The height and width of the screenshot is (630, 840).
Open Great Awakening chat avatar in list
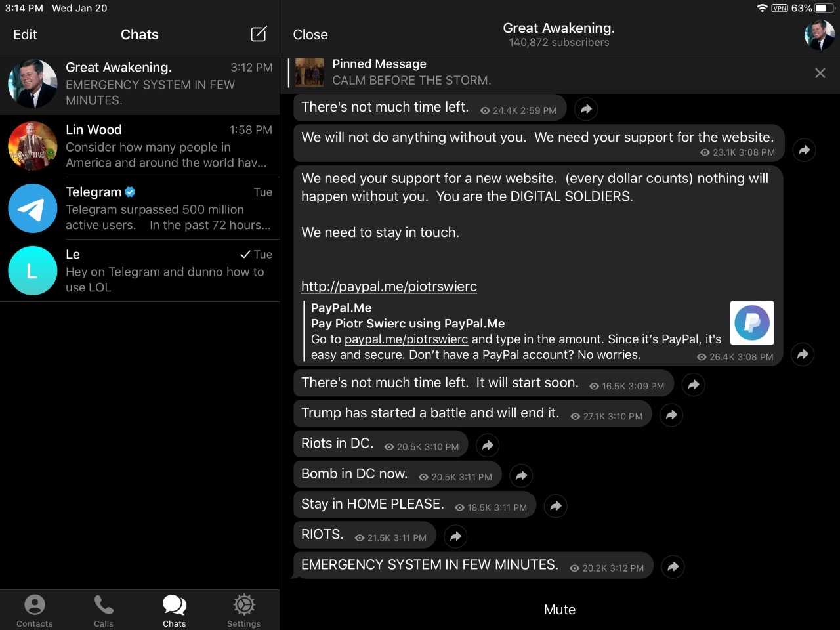coord(33,83)
